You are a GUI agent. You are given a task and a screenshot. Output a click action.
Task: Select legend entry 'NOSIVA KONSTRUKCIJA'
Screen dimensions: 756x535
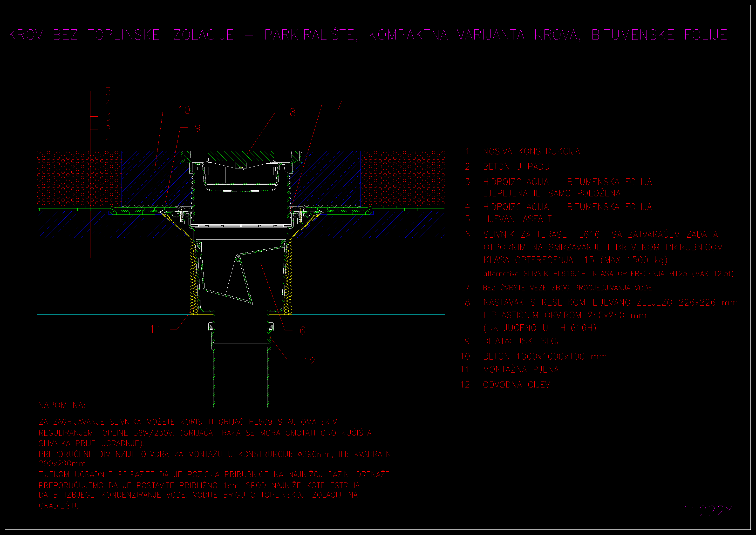pyautogui.click(x=531, y=152)
